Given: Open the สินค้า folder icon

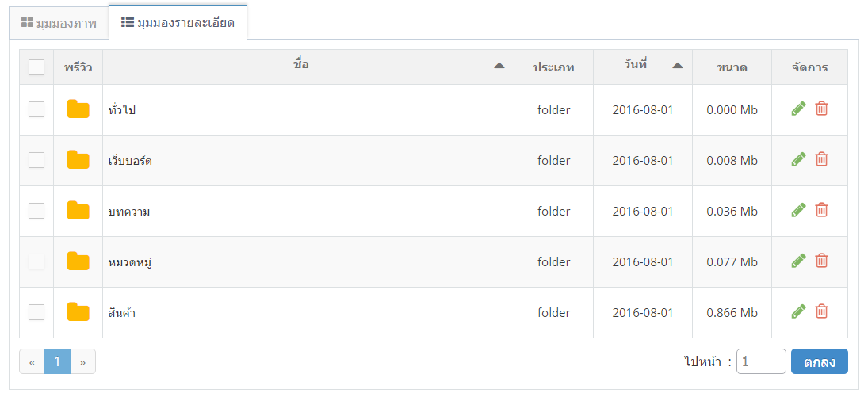Looking at the screenshot, I should 78,312.
